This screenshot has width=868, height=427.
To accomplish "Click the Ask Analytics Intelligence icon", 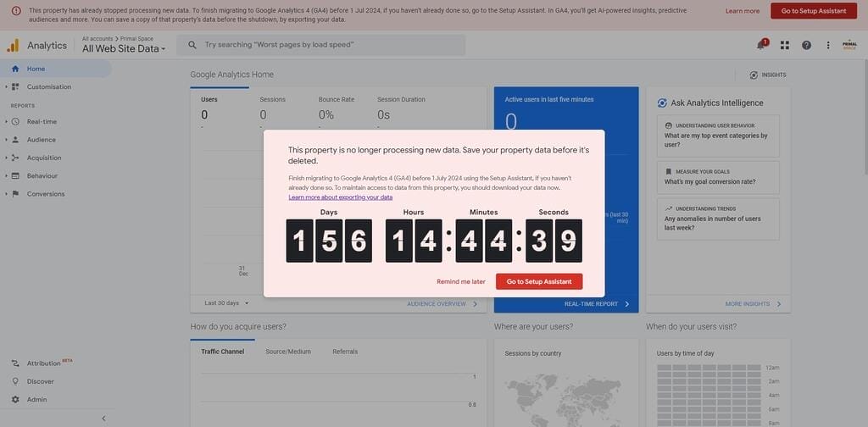I will tap(662, 103).
